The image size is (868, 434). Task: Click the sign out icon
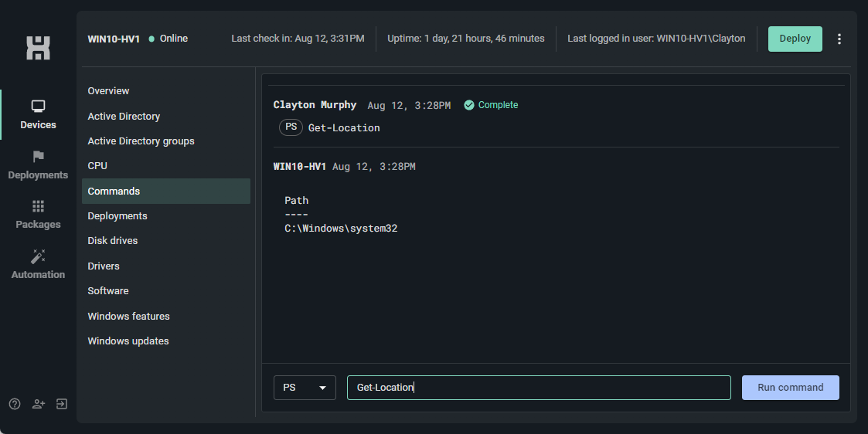(61, 404)
